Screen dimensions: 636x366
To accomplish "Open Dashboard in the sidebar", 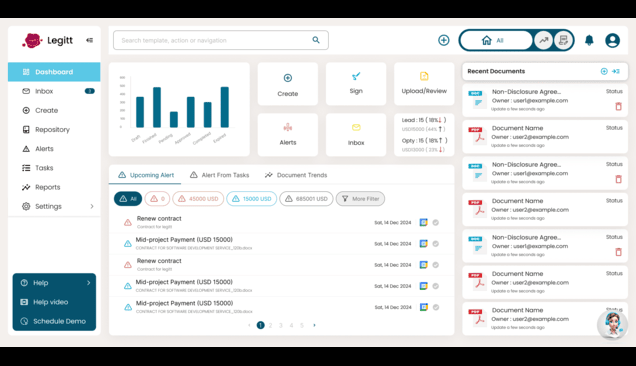I will (x=54, y=72).
